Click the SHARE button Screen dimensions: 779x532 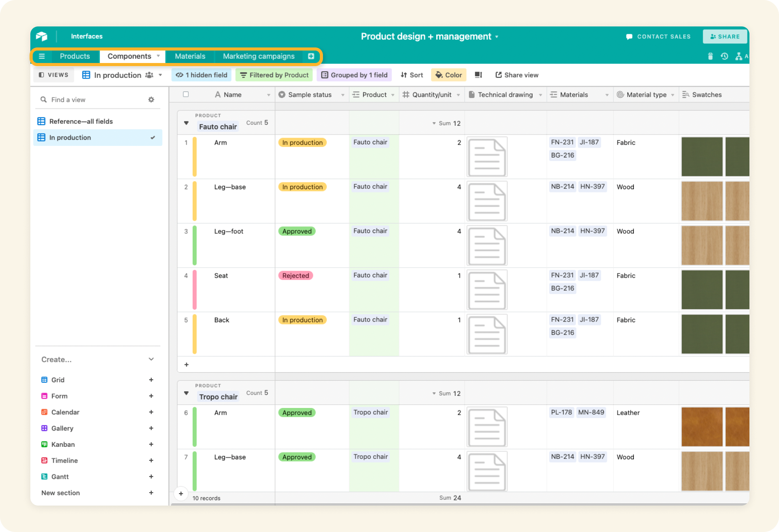tap(725, 37)
